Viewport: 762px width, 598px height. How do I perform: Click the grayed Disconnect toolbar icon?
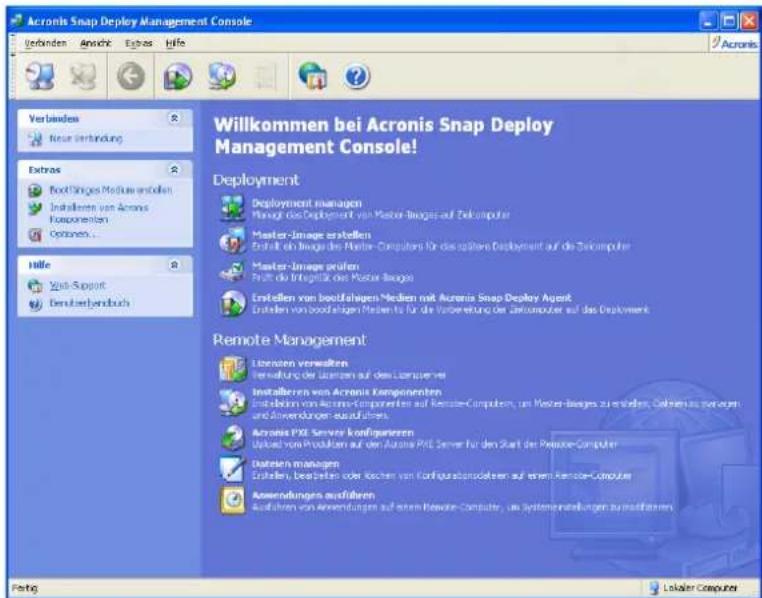[x=83, y=76]
